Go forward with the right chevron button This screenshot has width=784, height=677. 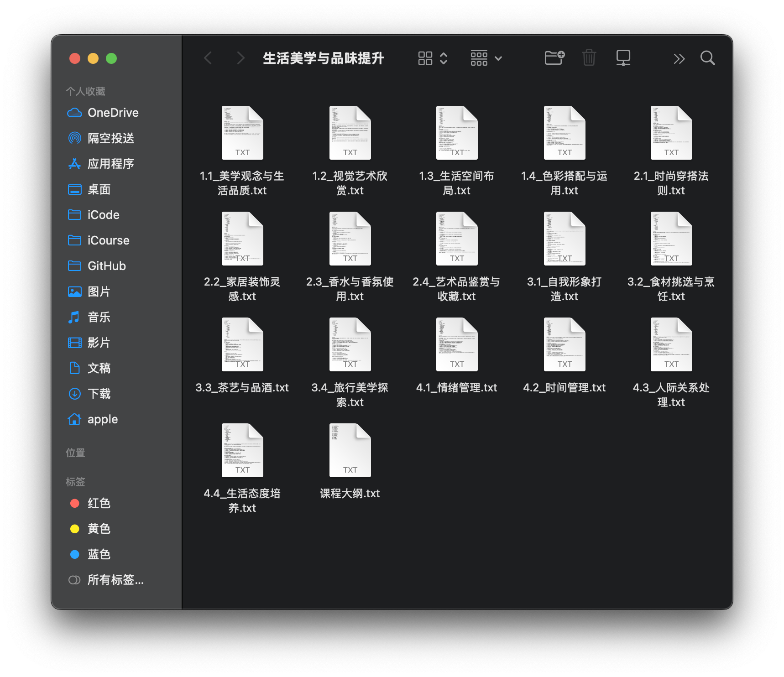click(x=240, y=58)
